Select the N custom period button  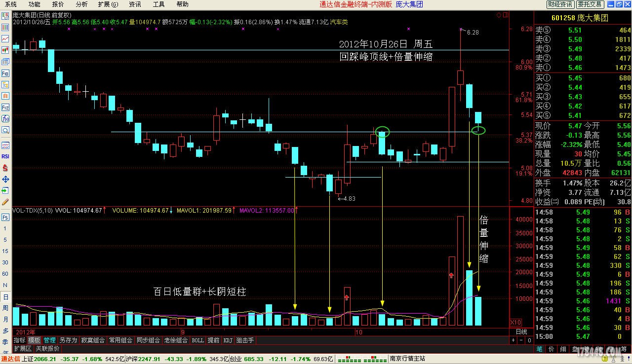5,286
